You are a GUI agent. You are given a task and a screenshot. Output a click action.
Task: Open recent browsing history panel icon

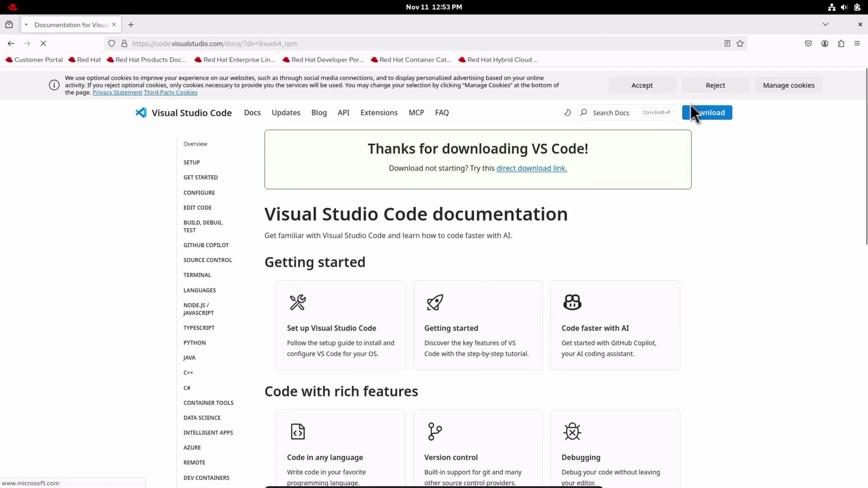pos(9,24)
